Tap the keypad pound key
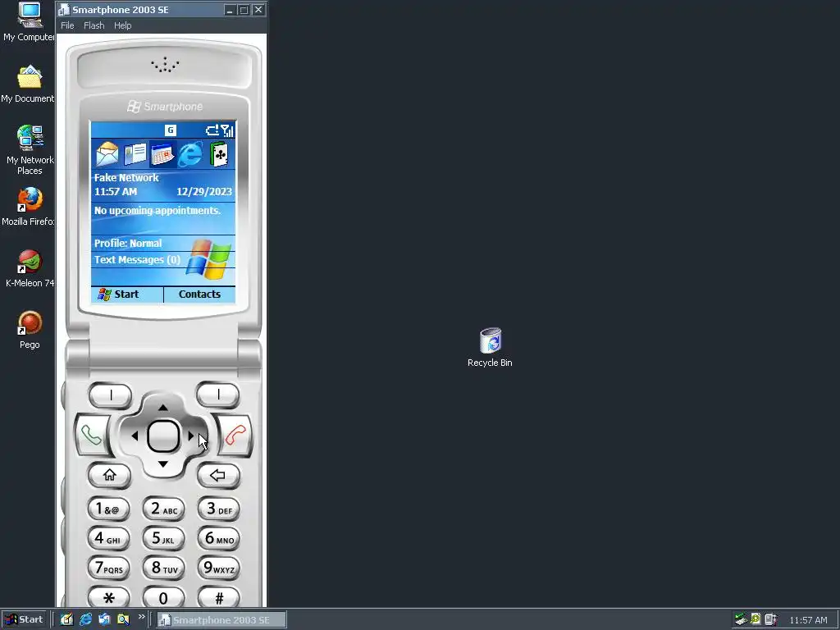Image resolution: width=840 pixels, height=630 pixels. coord(218,597)
